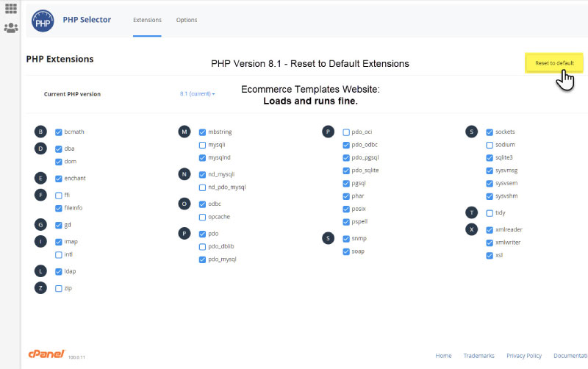Switch to the Options tab
The width and height of the screenshot is (588, 369).
[187, 20]
